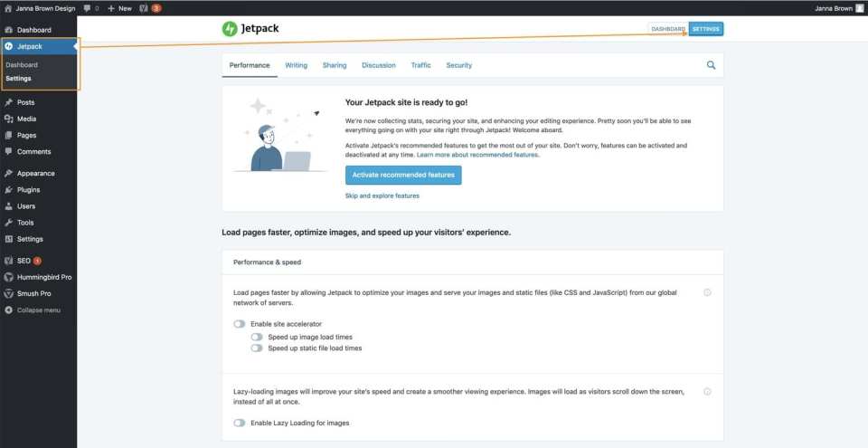Viewport: 868px width, 448px height.
Task: Open the Comments menu label
Action: click(33, 151)
